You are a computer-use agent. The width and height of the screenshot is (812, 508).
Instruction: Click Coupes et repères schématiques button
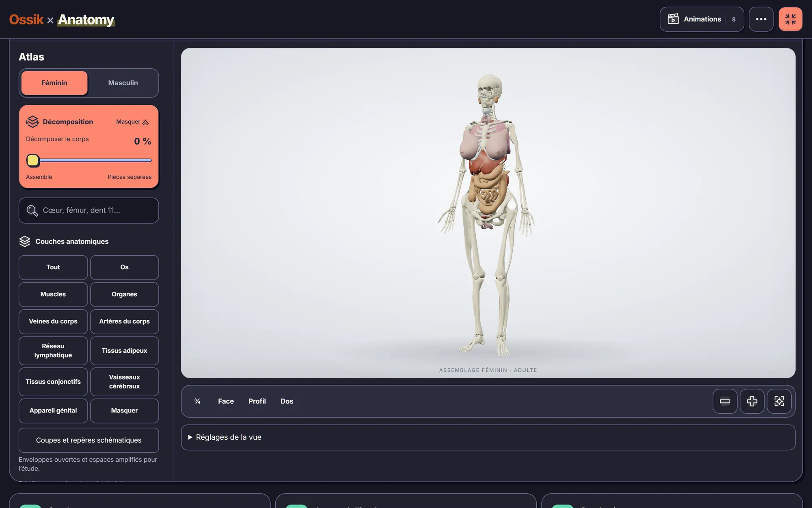pyautogui.click(x=89, y=440)
